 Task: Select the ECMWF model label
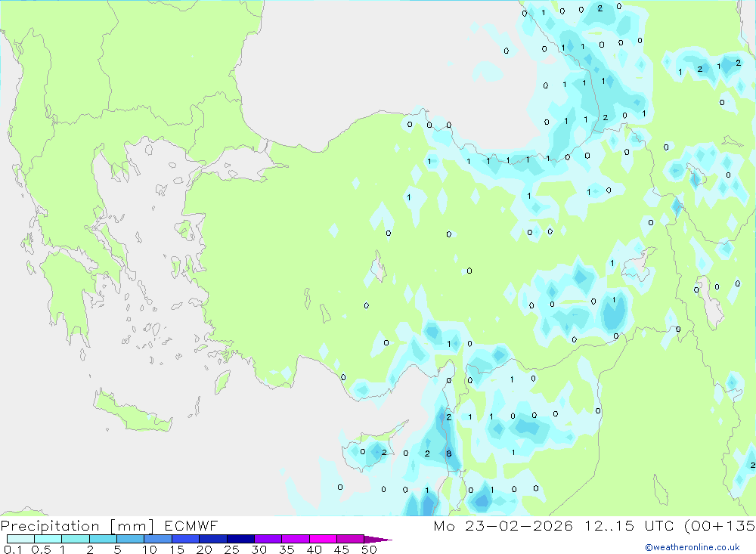[x=191, y=525]
